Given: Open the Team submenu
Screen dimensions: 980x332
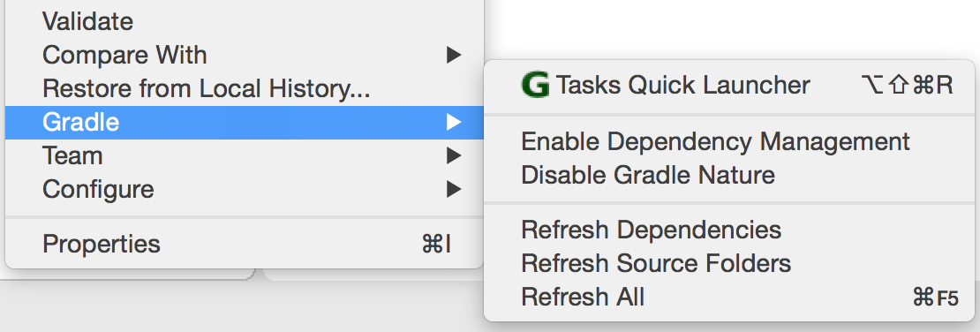Looking at the screenshot, I should (245, 155).
